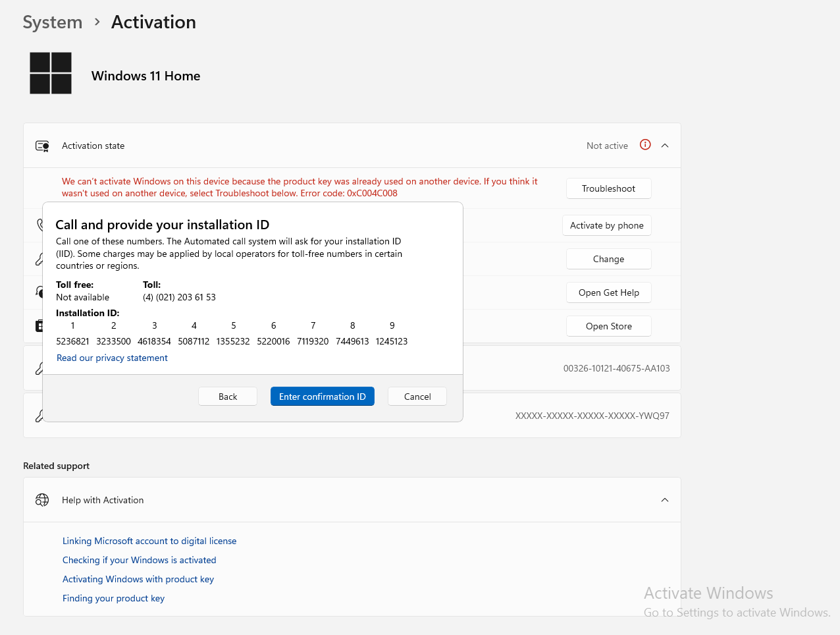Click installation ID block 7449613

pyautogui.click(x=352, y=341)
